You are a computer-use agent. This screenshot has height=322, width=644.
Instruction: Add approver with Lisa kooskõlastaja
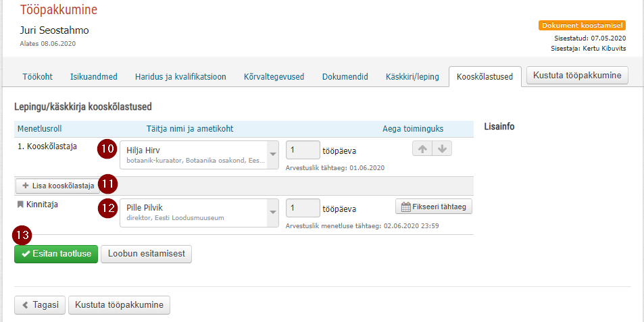click(58, 186)
